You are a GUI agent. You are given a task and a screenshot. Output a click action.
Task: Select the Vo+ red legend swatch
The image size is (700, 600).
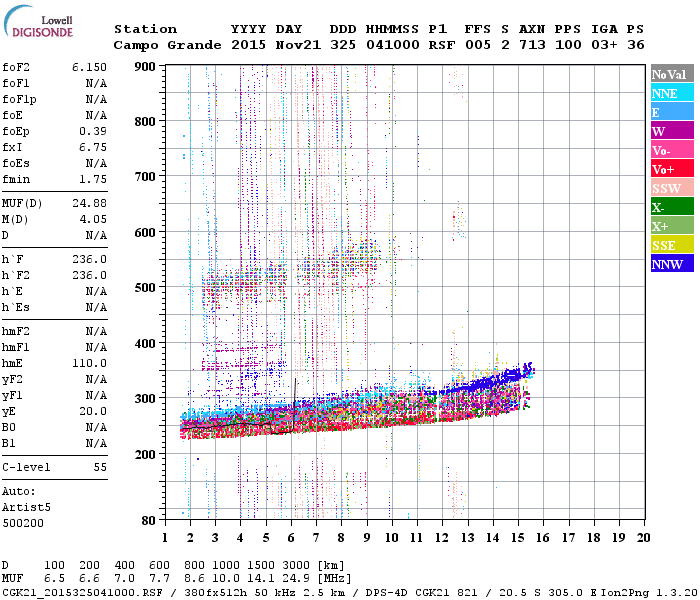pos(672,169)
